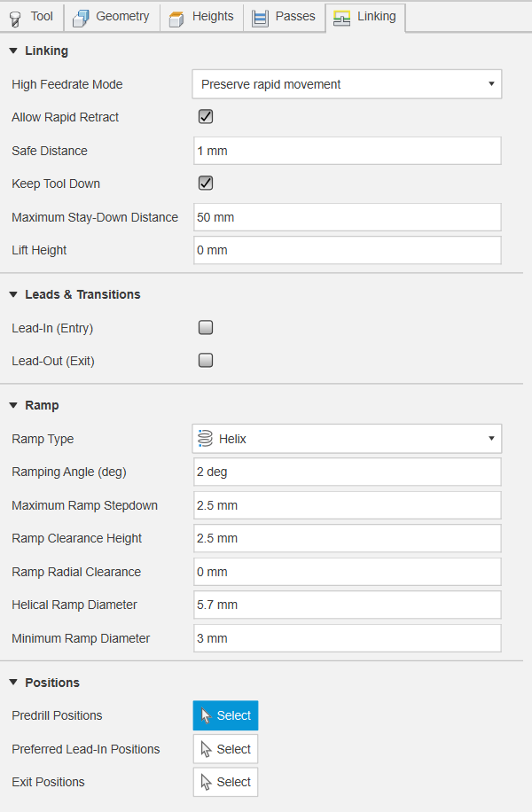The width and height of the screenshot is (532, 812).
Task: Uncheck Allow Rapid Retract
Action: [206, 116]
